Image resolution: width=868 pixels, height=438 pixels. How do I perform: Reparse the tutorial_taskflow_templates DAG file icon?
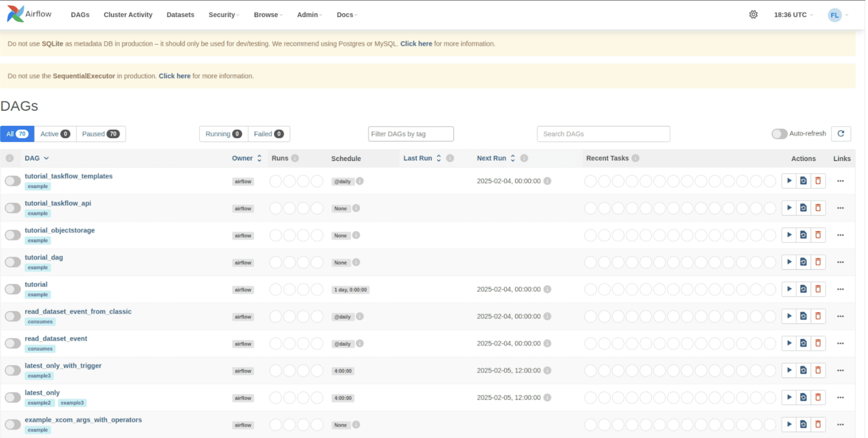803,181
